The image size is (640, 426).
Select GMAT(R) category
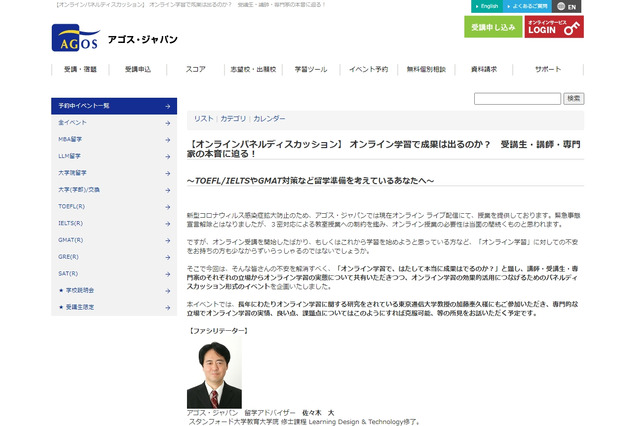(114, 240)
